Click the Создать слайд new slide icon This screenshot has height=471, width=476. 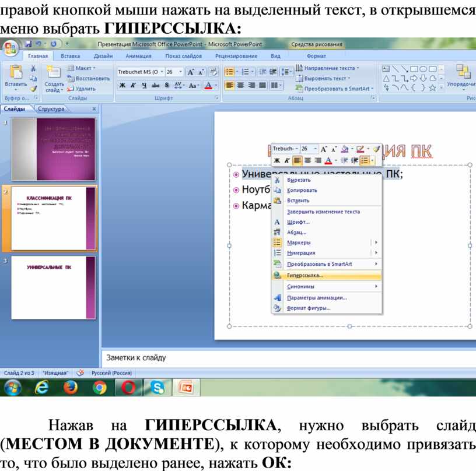click(x=54, y=72)
